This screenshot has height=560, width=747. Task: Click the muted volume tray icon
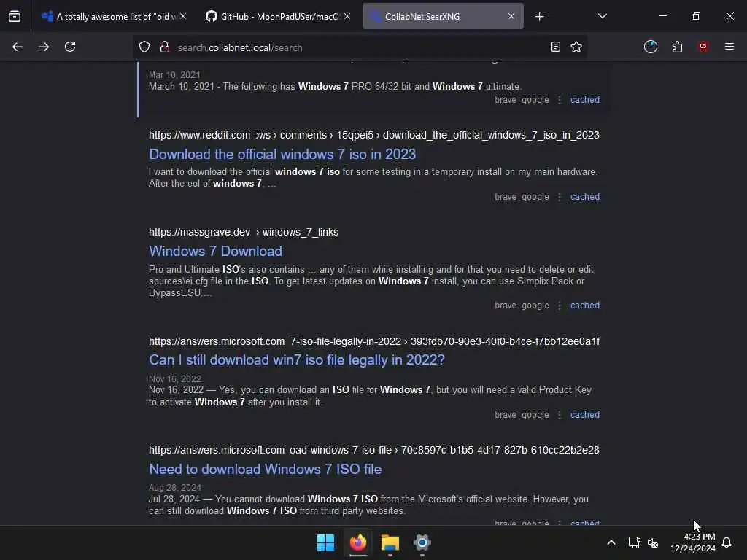(x=653, y=542)
